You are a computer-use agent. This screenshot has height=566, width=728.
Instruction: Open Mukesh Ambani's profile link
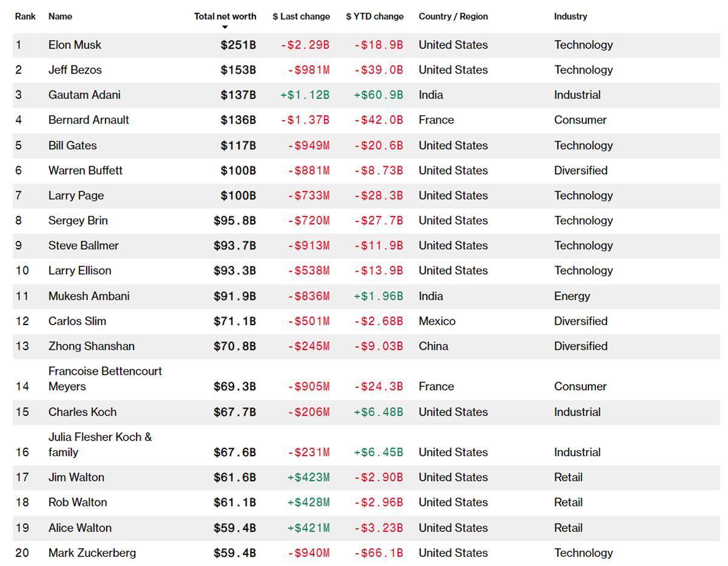(x=89, y=296)
